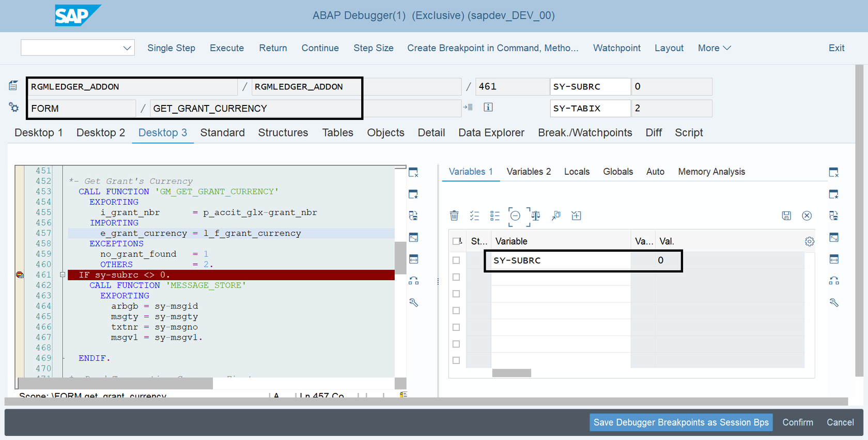Close the source code tool with its close-tool icon

413,172
